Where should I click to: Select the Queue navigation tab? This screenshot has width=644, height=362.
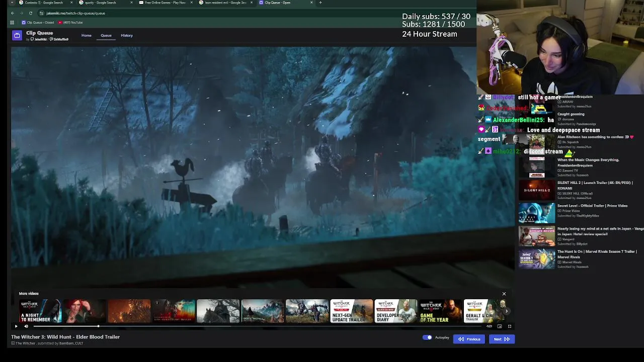(x=106, y=36)
